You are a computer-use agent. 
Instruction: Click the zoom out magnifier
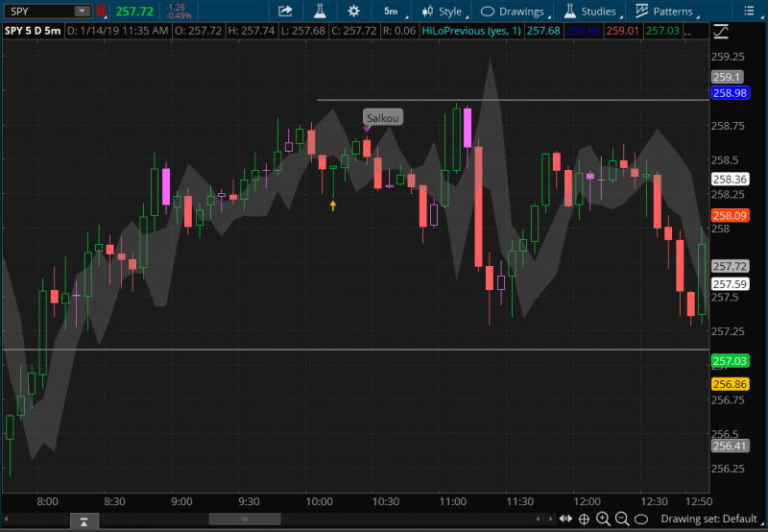622,519
